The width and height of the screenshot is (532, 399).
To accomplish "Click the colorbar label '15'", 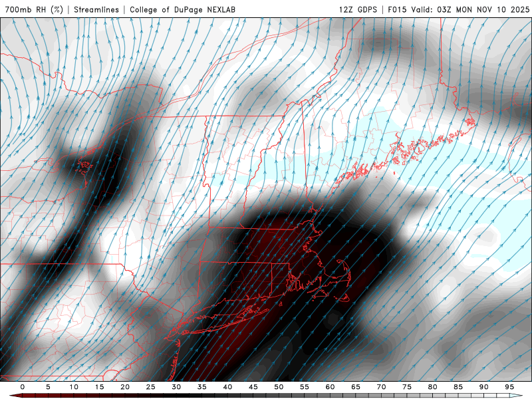I will point(99,387).
